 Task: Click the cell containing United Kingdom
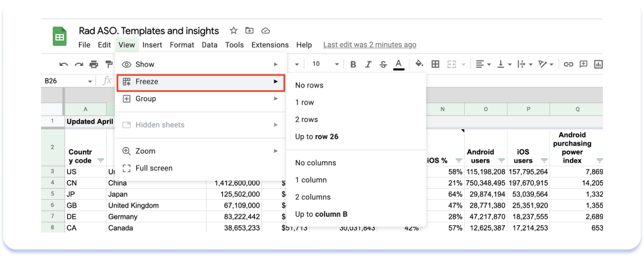pyautogui.click(x=156, y=205)
